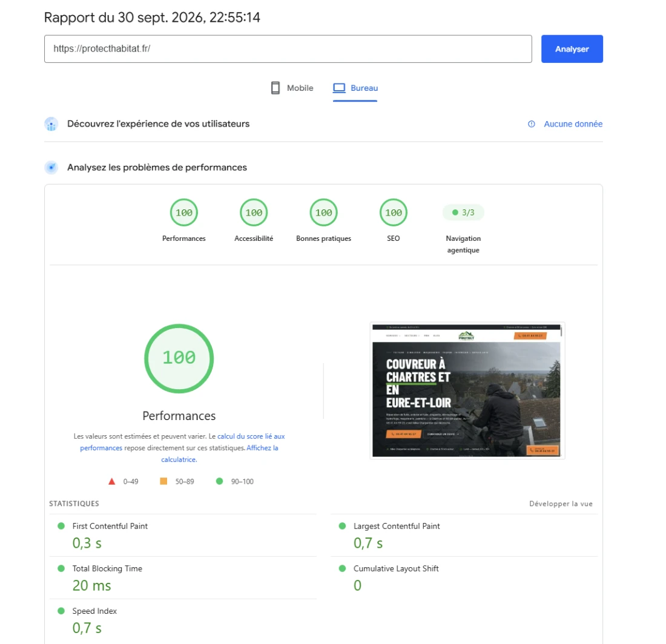The height and width of the screenshot is (644, 666).
Task: Click green dot beside Cumulative Layout Shift
Action: click(342, 568)
